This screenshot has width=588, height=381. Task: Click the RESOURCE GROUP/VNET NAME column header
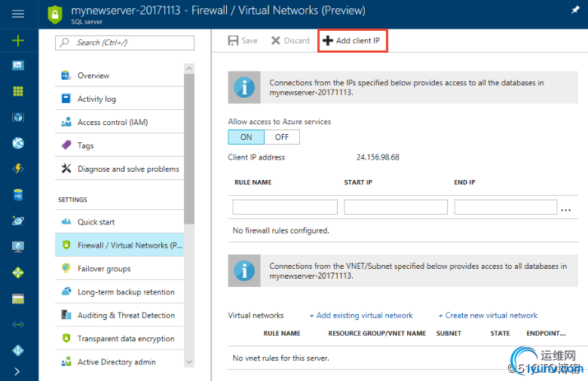pos(377,334)
